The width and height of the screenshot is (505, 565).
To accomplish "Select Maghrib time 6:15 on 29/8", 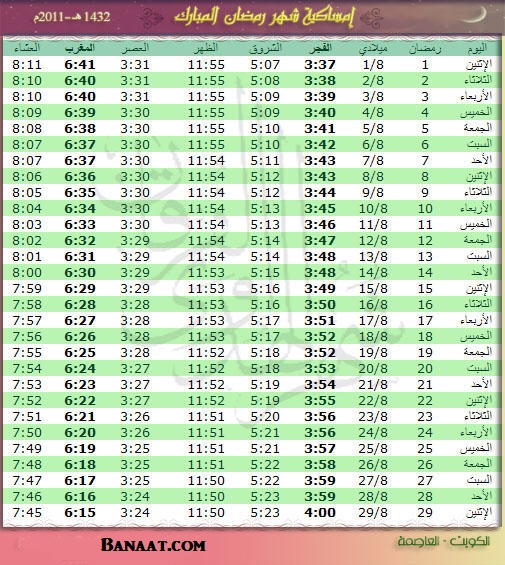I will pyautogui.click(x=80, y=513).
